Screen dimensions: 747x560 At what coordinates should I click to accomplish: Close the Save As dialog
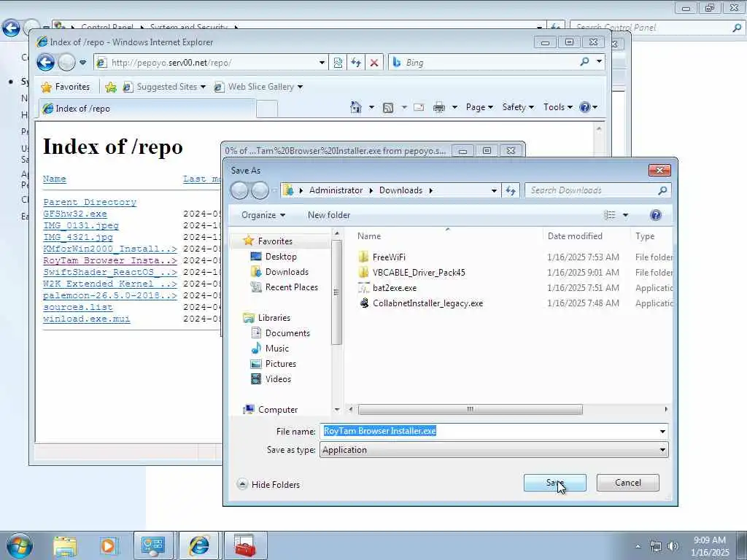(659, 170)
